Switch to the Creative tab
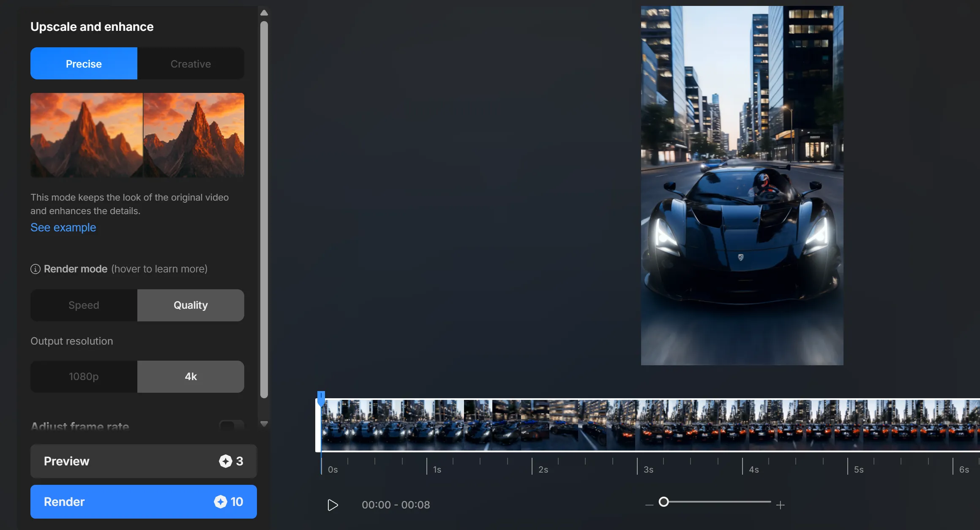 [191, 64]
